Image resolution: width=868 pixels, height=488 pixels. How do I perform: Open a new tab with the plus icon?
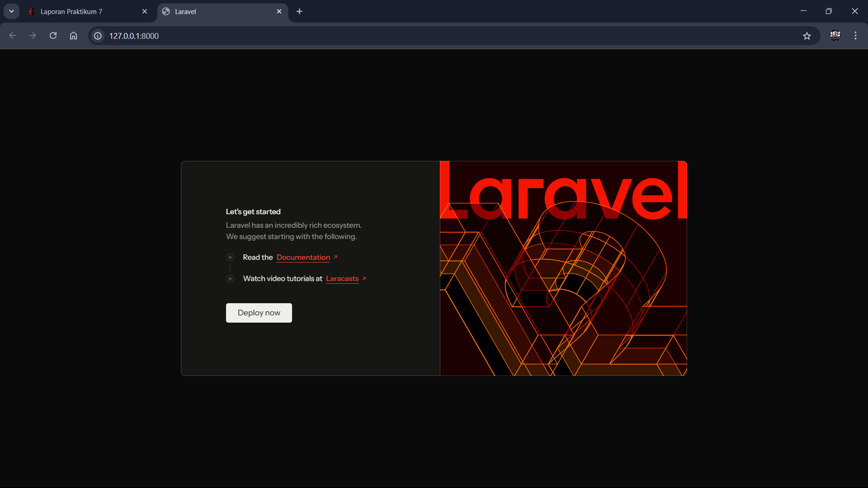coord(300,11)
